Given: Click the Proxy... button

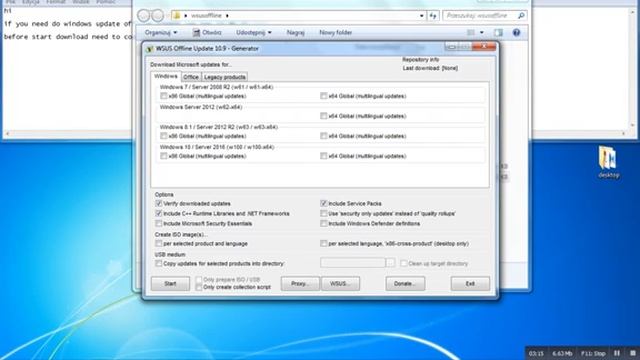Looking at the screenshot, I should point(300,284).
